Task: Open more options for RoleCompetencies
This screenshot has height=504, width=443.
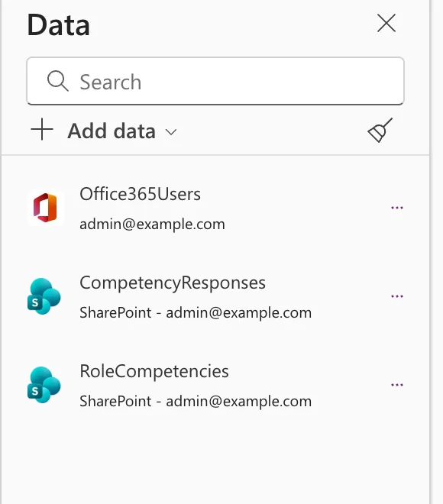Action: click(x=397, y=385)
